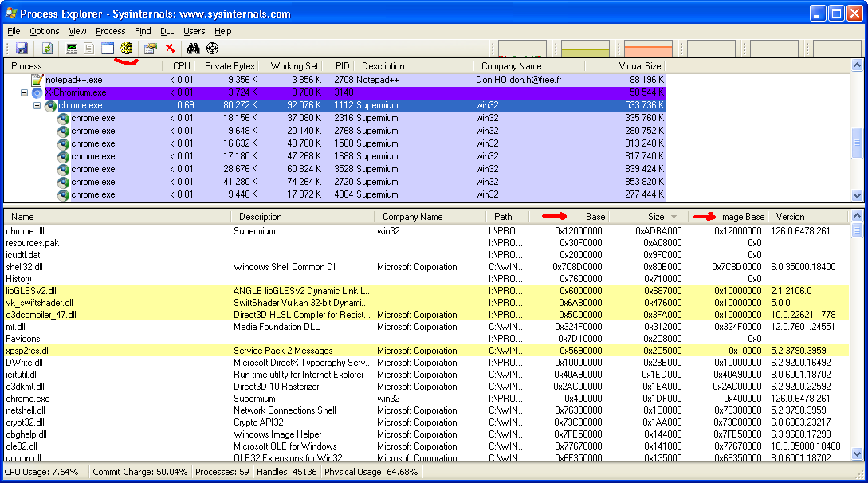
Task: Open Find with the binoculars icon
Action: [x=193, y=49]
